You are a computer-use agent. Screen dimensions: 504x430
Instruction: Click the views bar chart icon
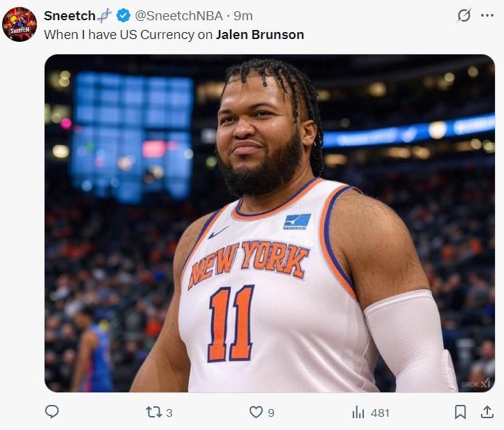358,413
